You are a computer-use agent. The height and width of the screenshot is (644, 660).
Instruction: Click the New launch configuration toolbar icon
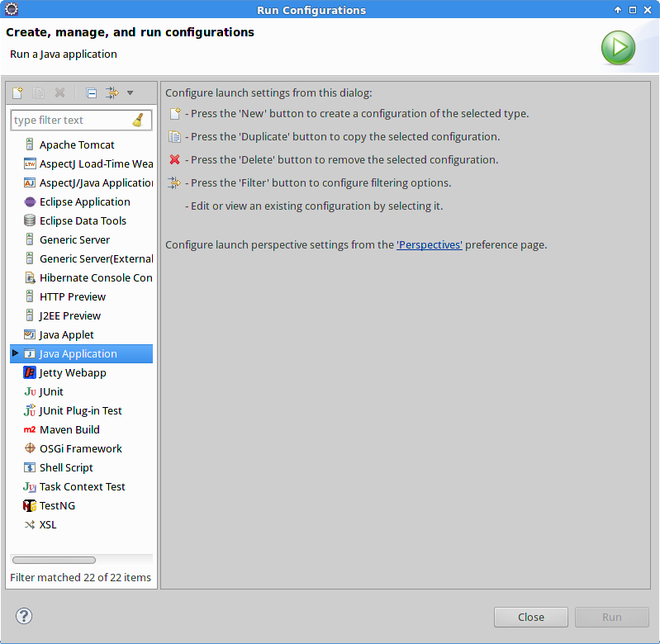17,92
